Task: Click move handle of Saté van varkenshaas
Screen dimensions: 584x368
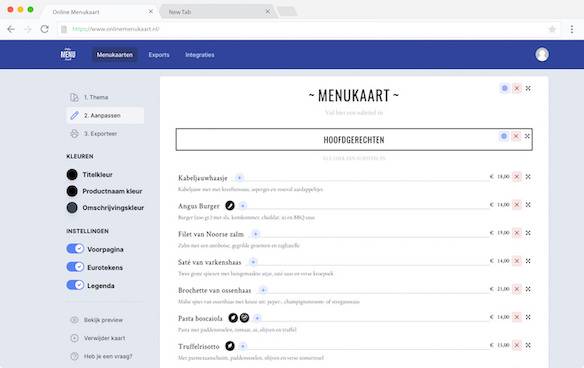Action: [528, 261]
